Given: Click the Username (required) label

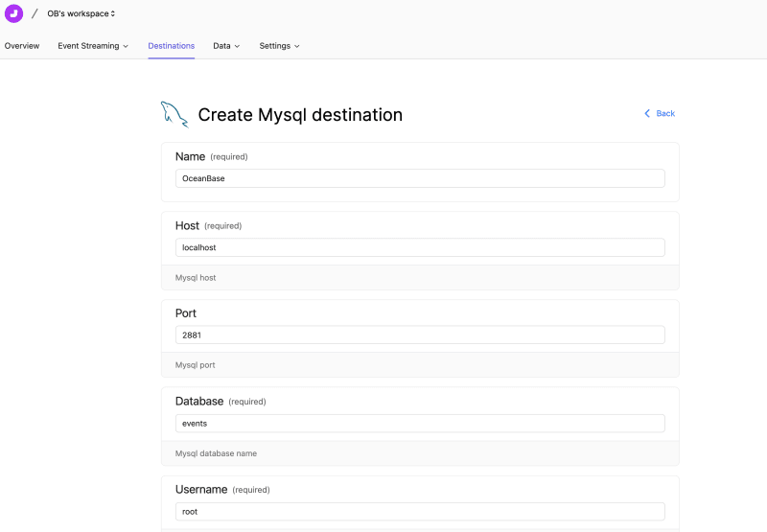Looking at the screenshot, I should [x=222, y=490].
